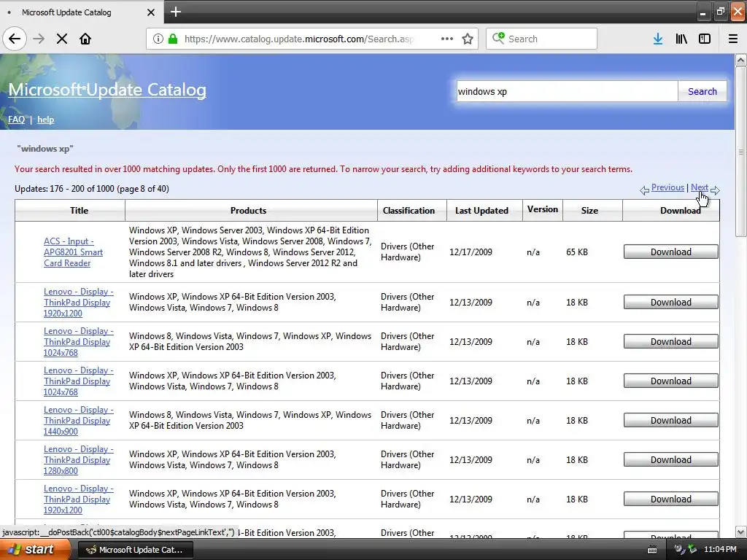
Task: Open the Microsoft Update Catalog title link
Action: coord(107,90)
